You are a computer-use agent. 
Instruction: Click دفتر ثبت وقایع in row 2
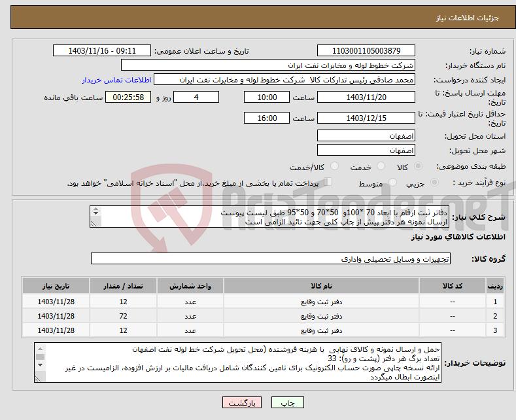(321, 317)
